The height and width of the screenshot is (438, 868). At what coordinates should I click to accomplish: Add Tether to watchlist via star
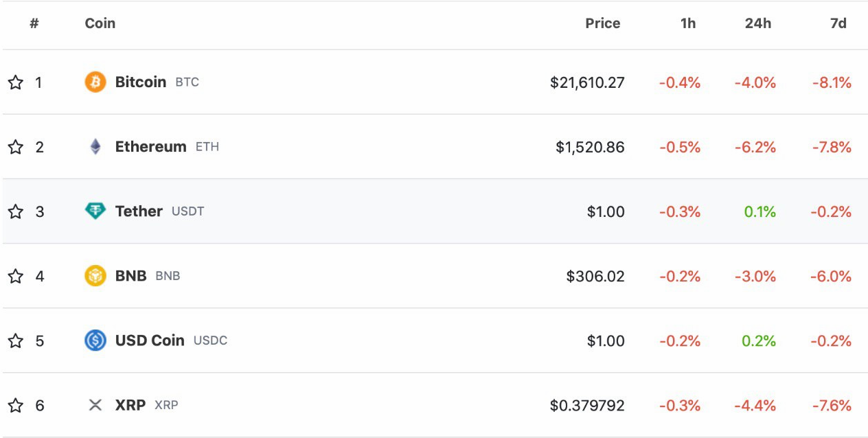[x=16, y=211]
